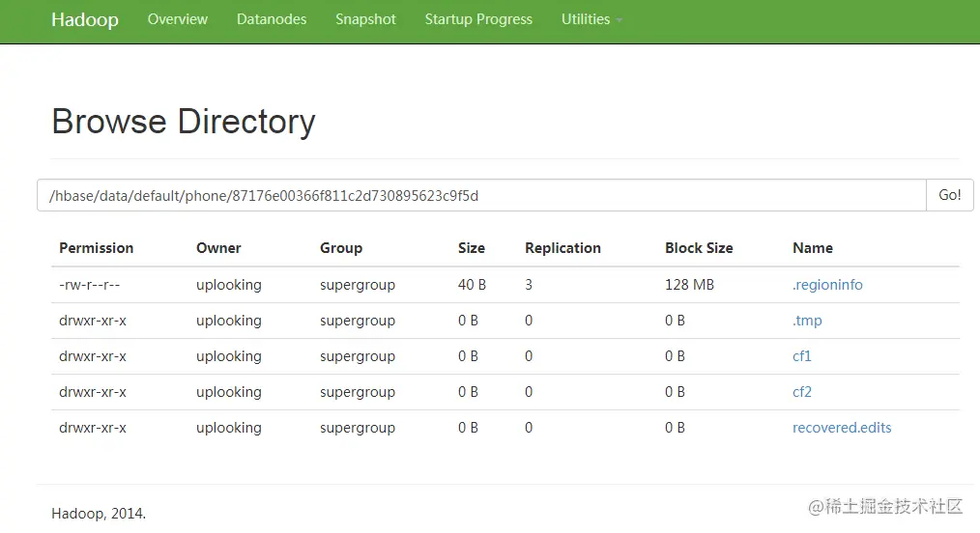Open the cf1 directory
Viewport: 980px width, 533px height.
click(802, 356)
